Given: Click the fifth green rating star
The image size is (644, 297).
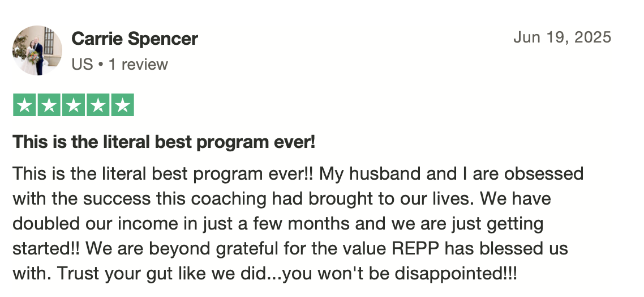Looking at the screenshot, I should pos(122,105).
